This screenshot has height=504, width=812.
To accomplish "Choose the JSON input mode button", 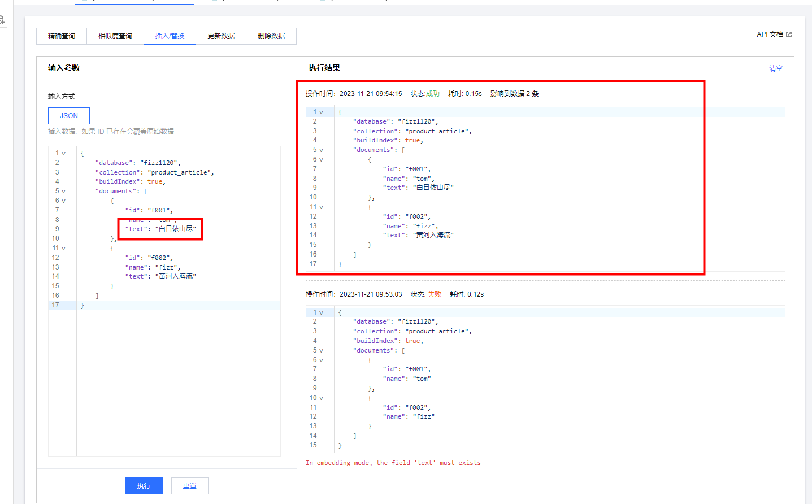I will (x=69, y=116).
